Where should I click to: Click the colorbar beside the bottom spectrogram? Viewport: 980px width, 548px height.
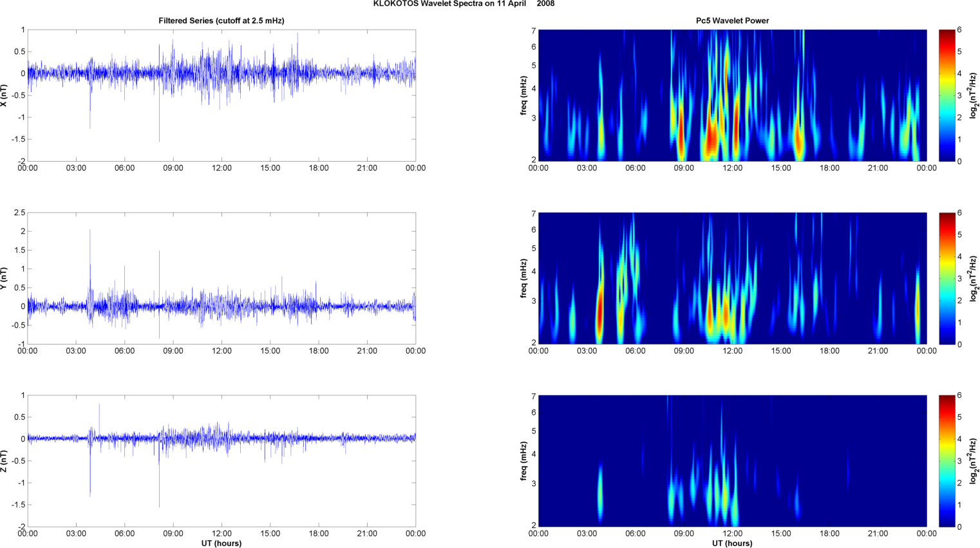tap(947, 461)
